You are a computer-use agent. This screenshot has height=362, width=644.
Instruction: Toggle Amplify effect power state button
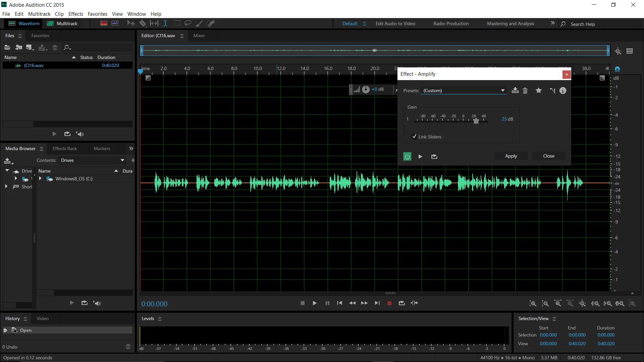pyautogui.click(x=407, y=157)
